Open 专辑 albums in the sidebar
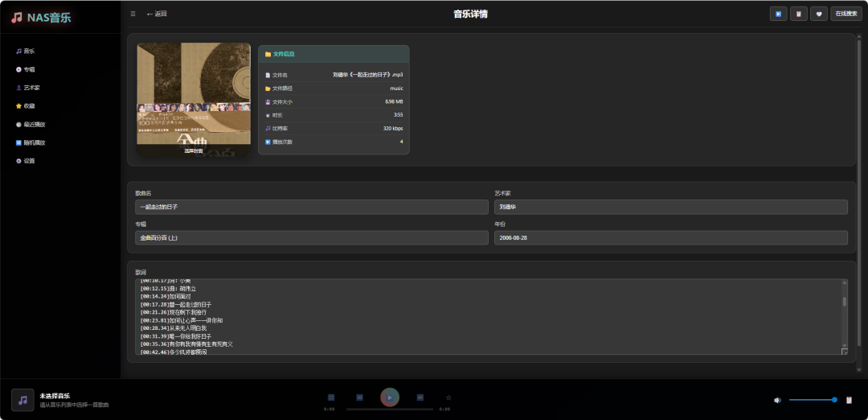868x420 pixels. pos(28,69)
